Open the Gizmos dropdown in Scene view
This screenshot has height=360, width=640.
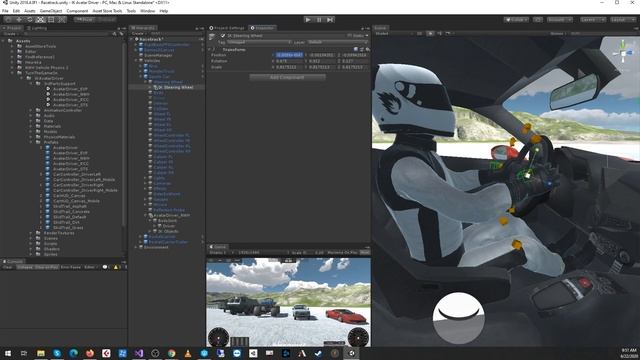click(559, 33)
